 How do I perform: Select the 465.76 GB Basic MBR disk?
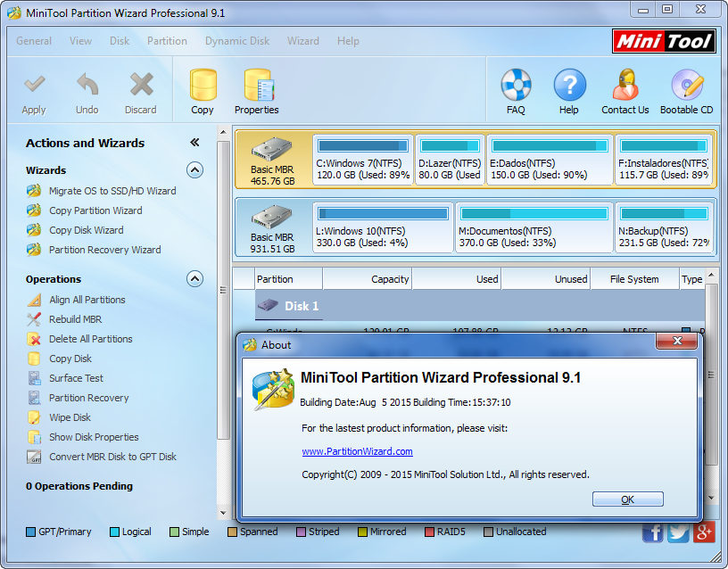pos(273,161)
